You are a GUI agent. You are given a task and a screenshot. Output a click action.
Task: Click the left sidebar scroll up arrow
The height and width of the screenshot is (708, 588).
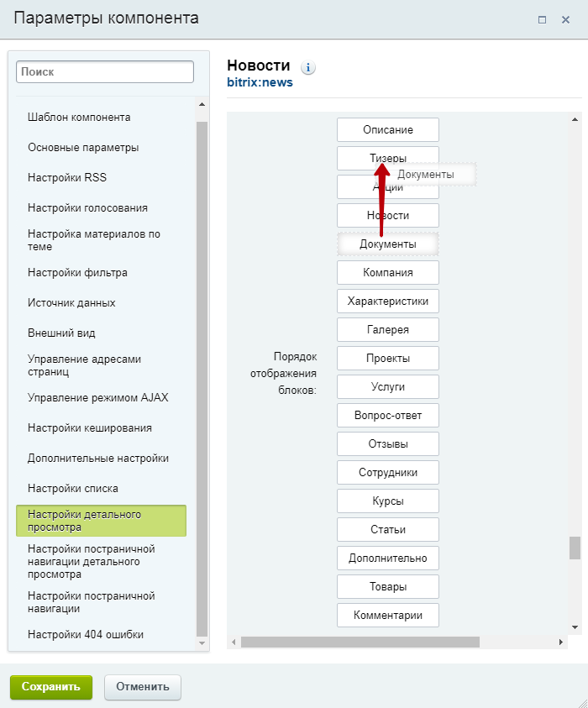[x=202, y=104]
